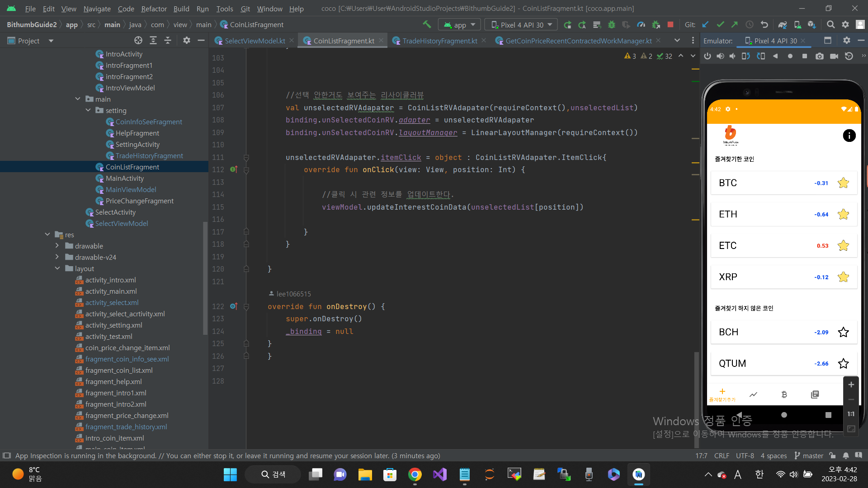The image size is (868, 488).
Task: Collapse the layout folder
Action: 57,268
